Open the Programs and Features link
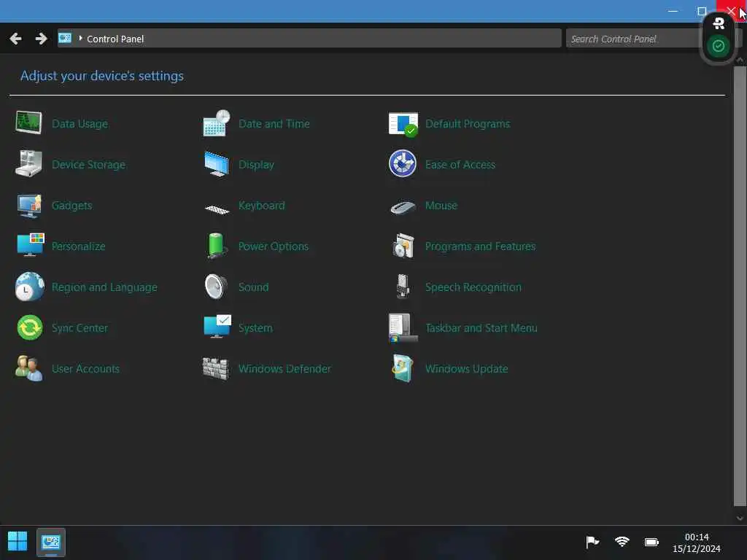Image resolution: width=747 pixels, height=560 pixels. click(x=480, y=246)
